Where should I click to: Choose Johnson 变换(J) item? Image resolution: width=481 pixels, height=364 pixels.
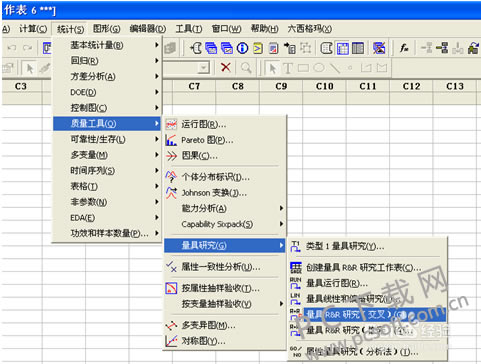pos(225,192)
